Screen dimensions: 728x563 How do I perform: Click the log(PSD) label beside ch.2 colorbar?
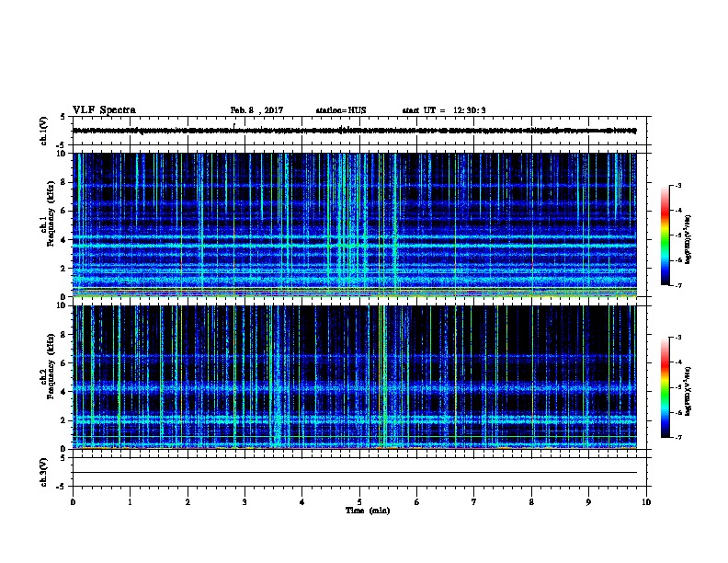pos(688,391)
